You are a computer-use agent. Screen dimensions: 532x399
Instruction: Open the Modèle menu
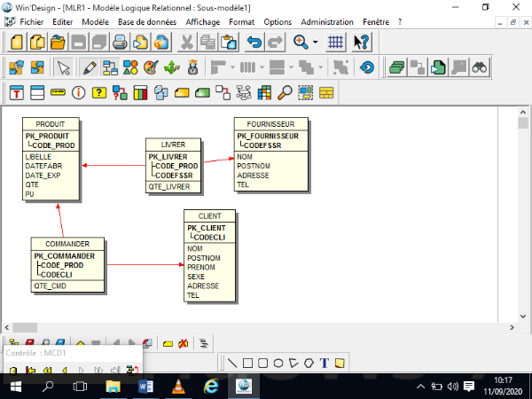[96, 20]
